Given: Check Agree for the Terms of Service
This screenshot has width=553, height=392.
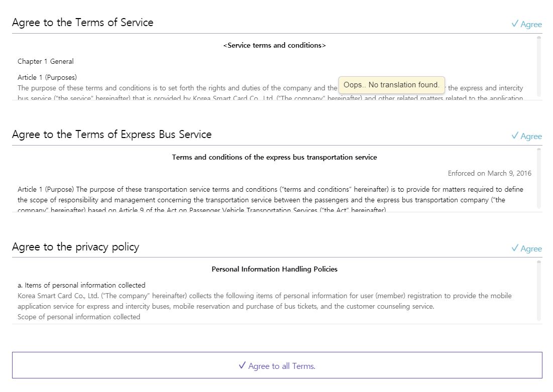Looking at the screenshot, I should pos(526,24).
